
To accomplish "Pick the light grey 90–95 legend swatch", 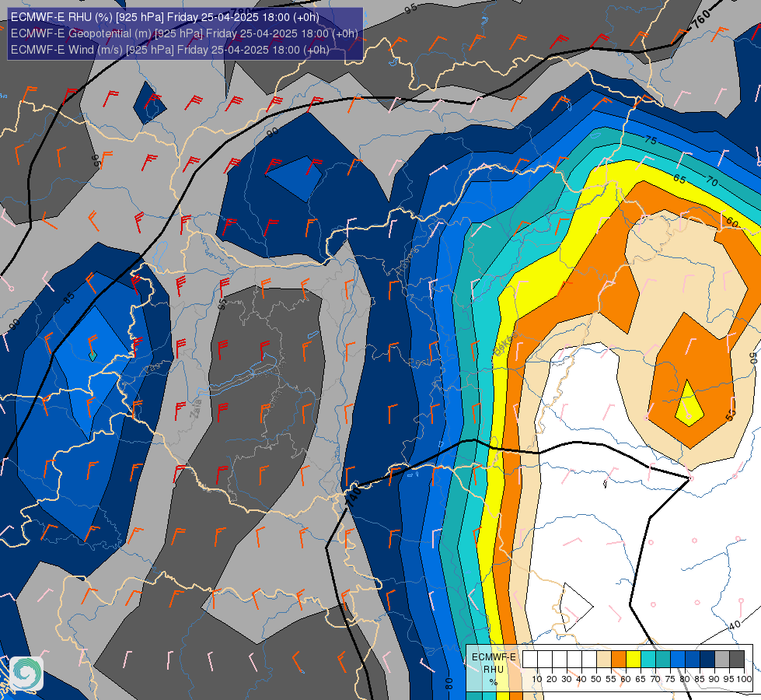I will pos(722,660).
